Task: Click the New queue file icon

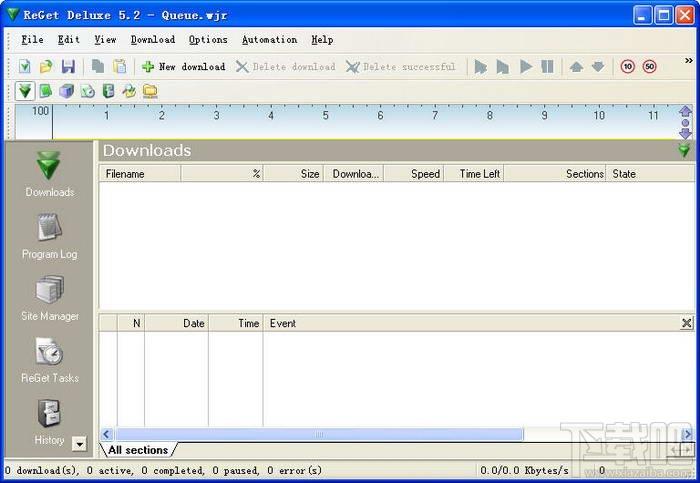Action: [x=25, y=67]
